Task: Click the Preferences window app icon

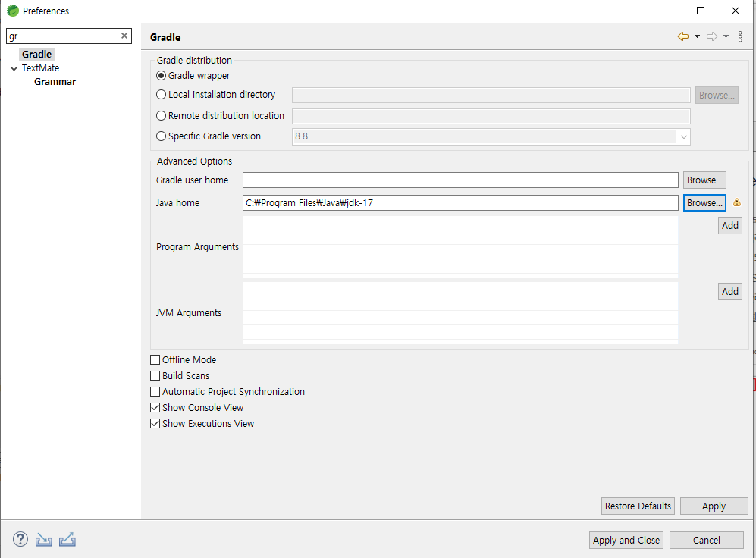Action: point(13,11)
